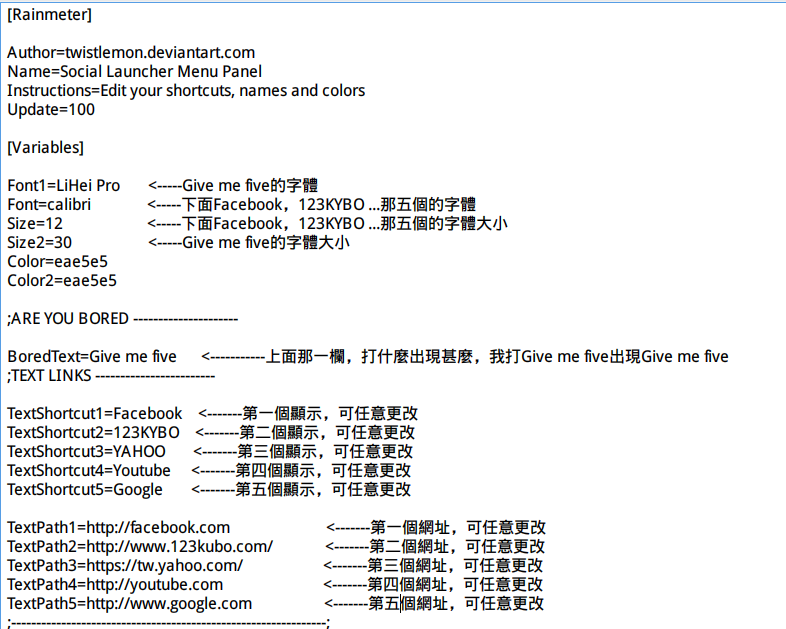This screenshot has height=629, width=786.
Task: Click the comment 'Give me five的字體' after Font1
Action: [233, 186]
